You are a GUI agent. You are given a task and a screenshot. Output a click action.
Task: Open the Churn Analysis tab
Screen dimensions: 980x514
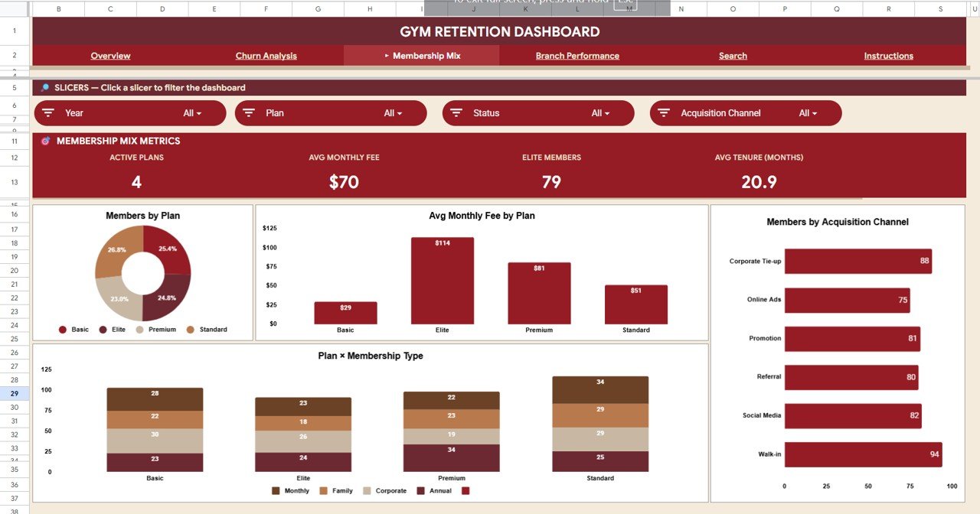(266, 55)
